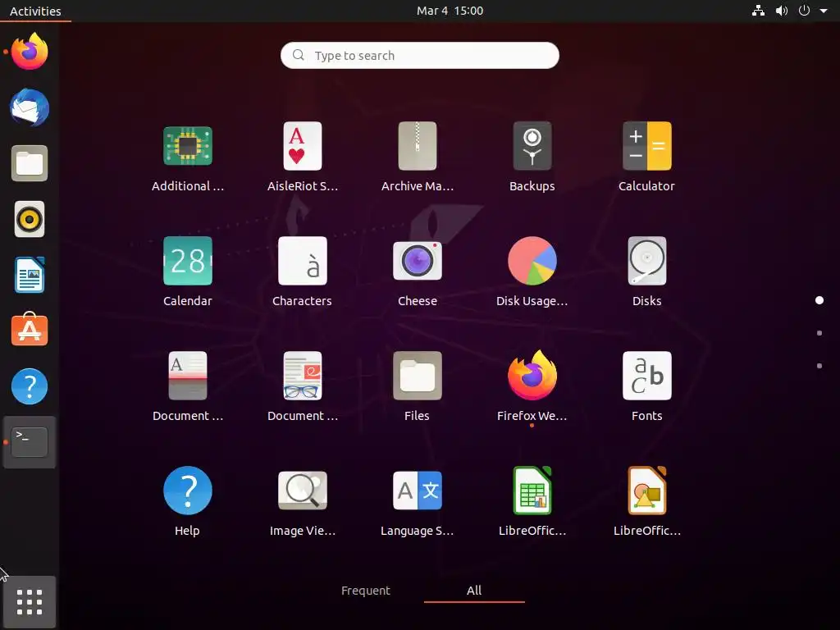The height and width of the screenshot is (630, 840).
Task: Open Additional Drivers app icon
Action: (x=188, y=146)
